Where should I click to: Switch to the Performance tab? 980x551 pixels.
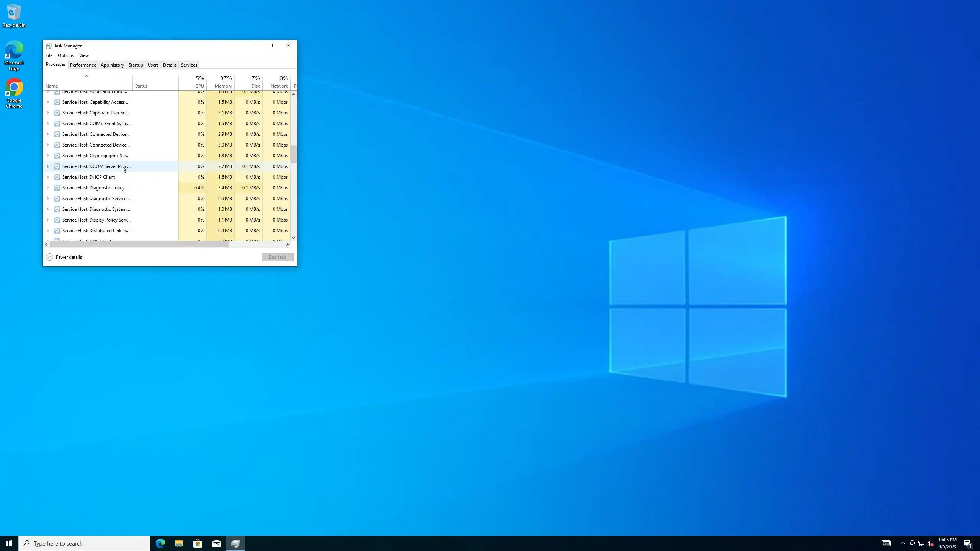click(x=83, y=65)
